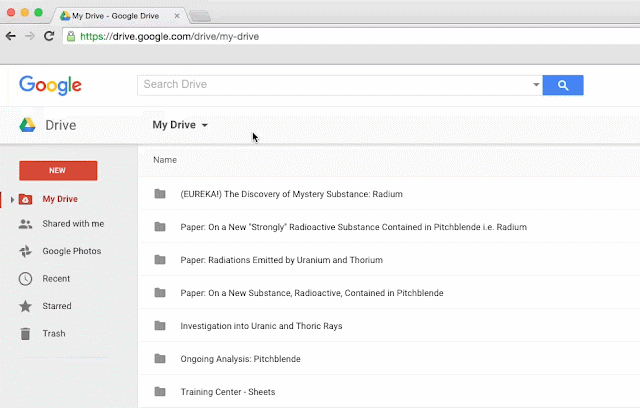
Task: Click the green maximize window button
Action: (38, 13)
